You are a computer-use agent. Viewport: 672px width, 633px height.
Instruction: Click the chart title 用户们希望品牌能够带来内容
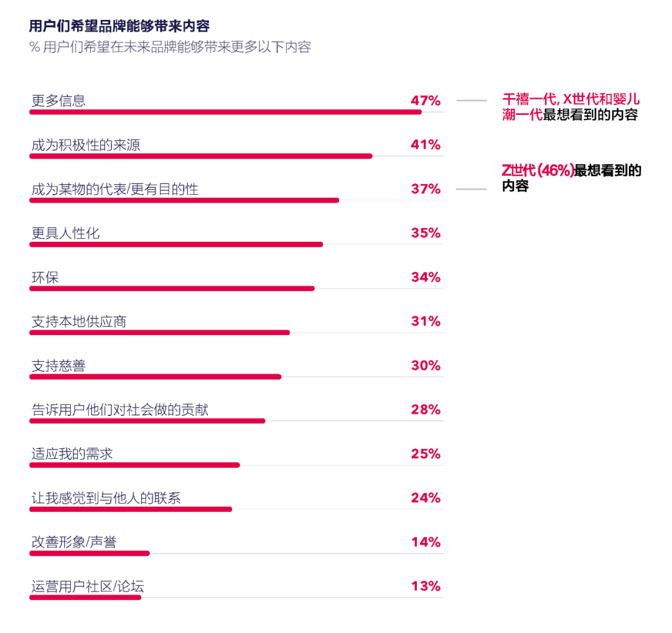119,25
